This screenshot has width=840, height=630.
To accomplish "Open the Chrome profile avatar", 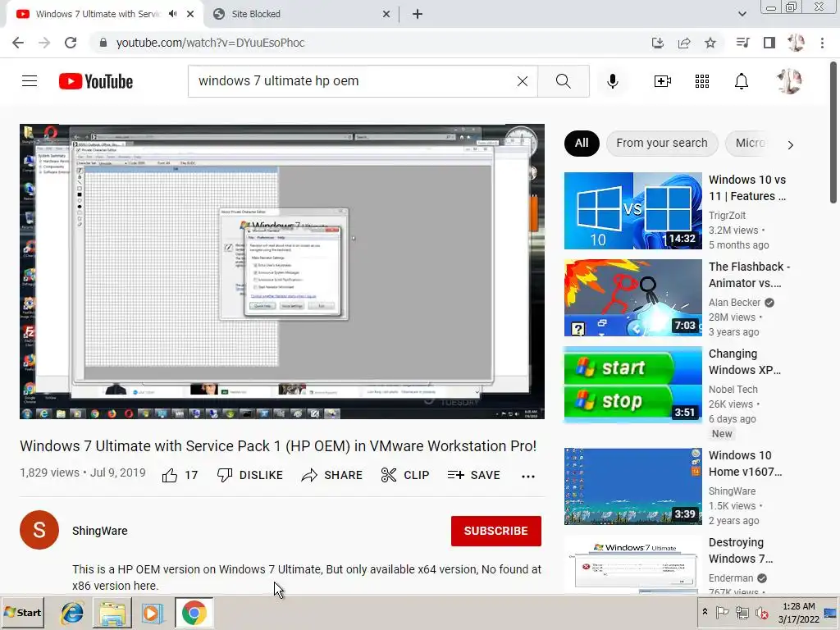I will 796,43.
